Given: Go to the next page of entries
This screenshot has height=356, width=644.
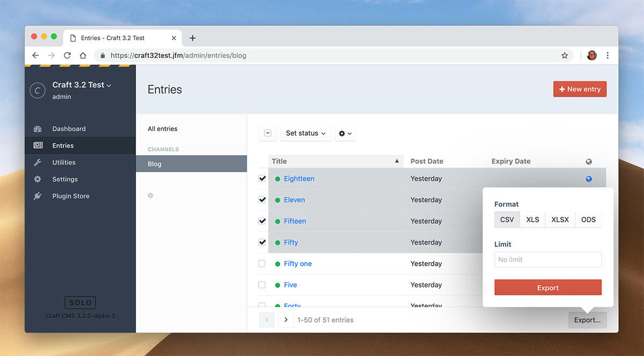Looking at the screenshot, I should click(x=286, y=320).
